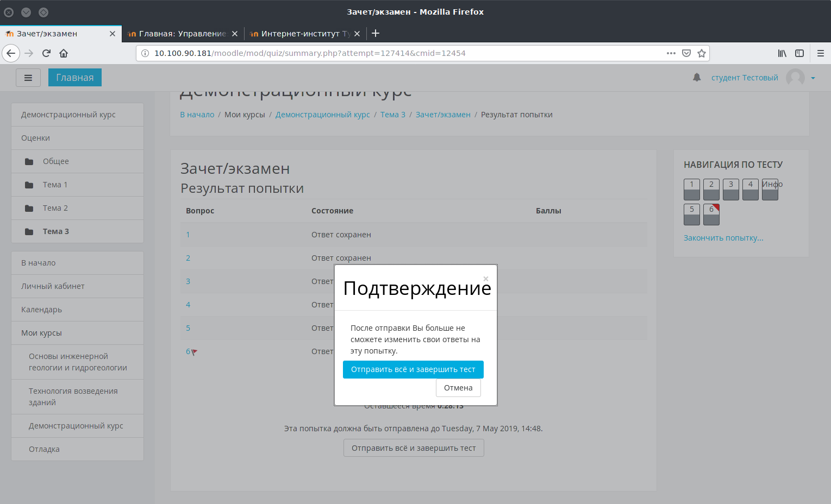Open the browser home page icon
Image resolution: width=831 pixels, height=504 pixels.
[x=64, y=53]
